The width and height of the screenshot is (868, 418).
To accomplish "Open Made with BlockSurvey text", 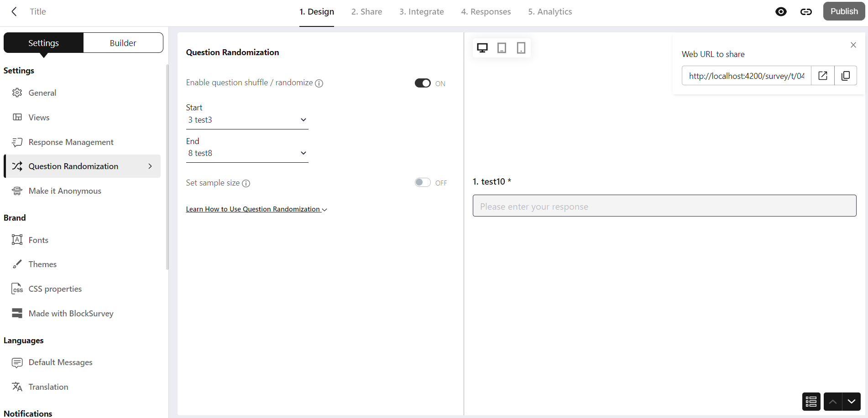I will tap(71, 314).
